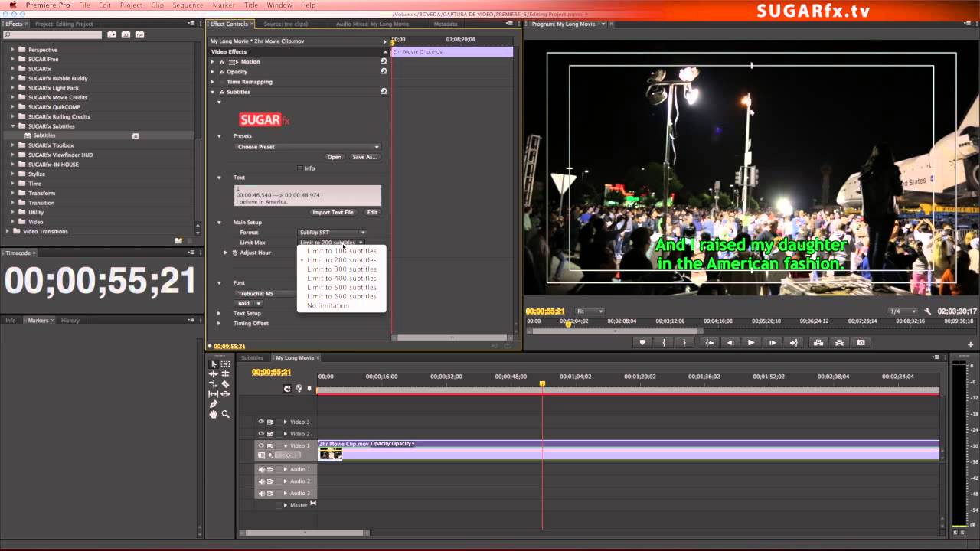Click the Save As preset button
The image size is (980, 551).
click(364, 157)
